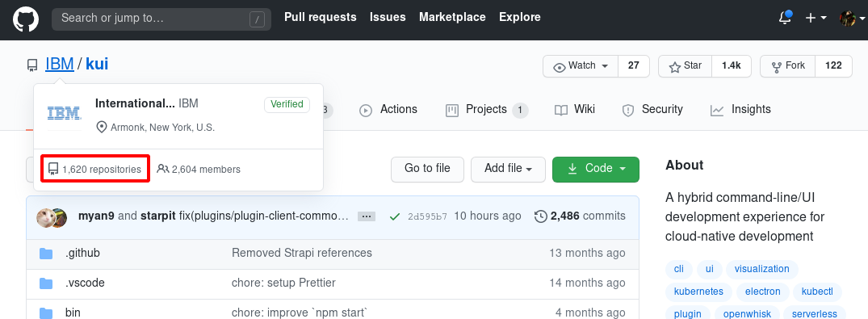The height and width of the screenshot is (319, 868).
Task: View 1.4k stargazers count
Action: tap(732, 66)
